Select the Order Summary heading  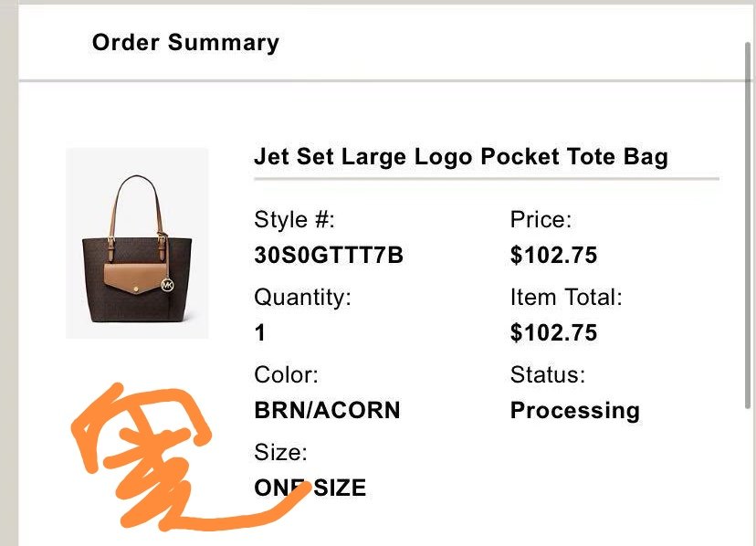[185, 42]
